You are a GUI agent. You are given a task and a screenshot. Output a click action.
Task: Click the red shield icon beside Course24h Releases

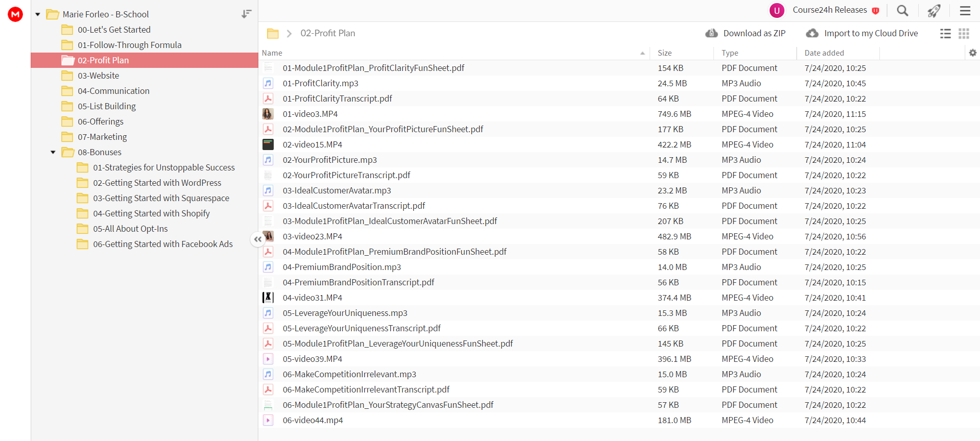(875, 11)
